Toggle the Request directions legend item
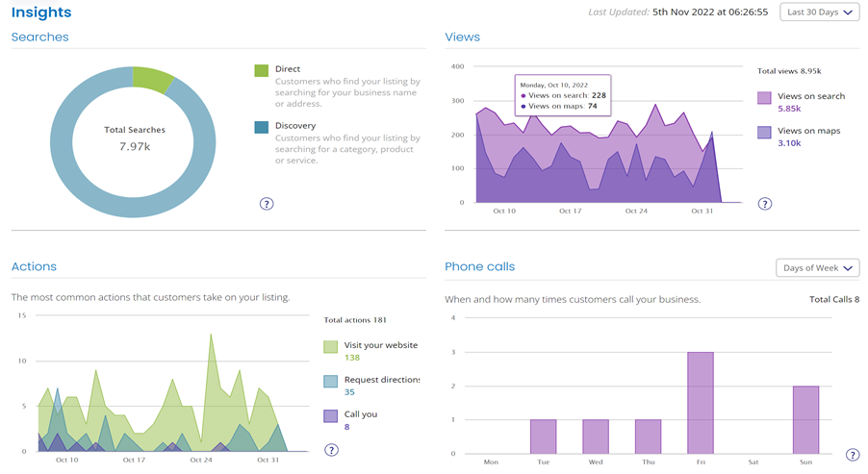This screenshot has height=474, width=868. (x=381, y=380)
